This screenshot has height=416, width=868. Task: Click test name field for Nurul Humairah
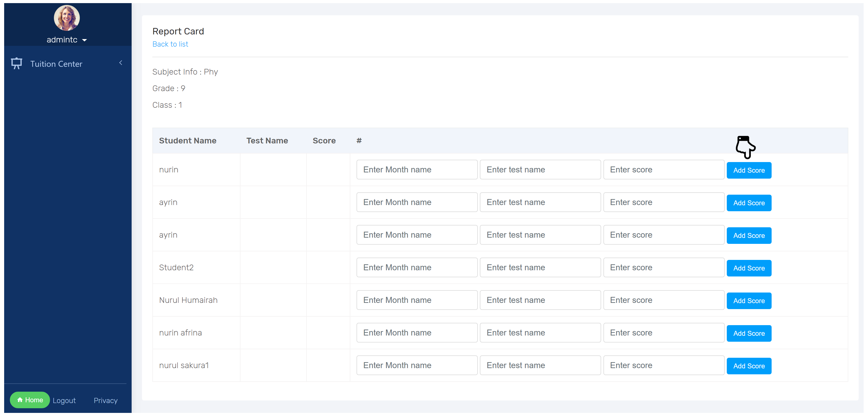coord(540,300)
